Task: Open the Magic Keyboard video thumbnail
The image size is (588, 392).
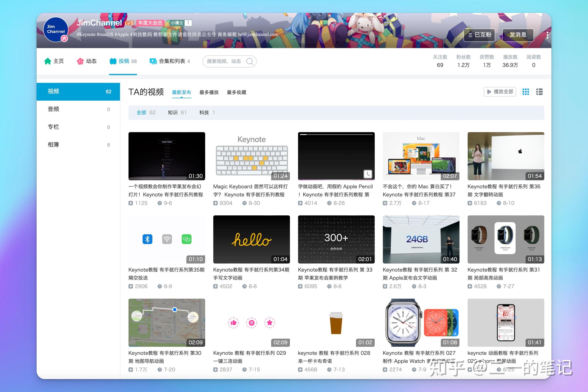Action: (251, 156)
